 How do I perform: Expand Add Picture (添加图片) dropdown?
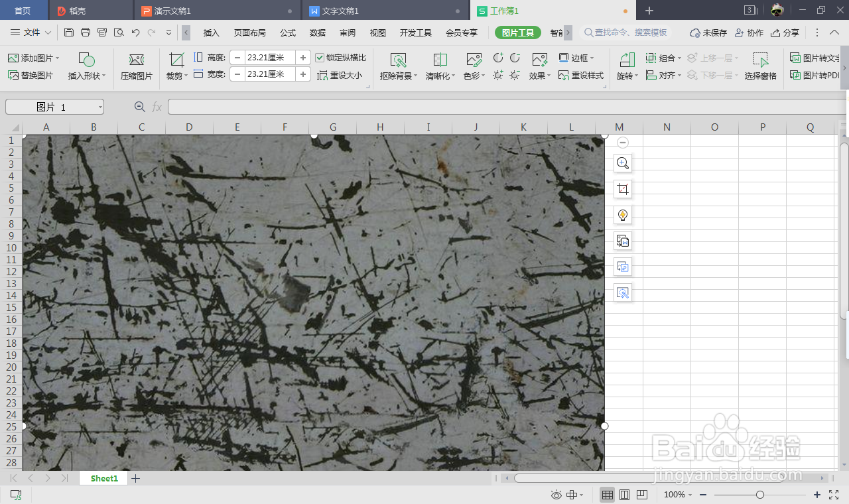(x=58, y=58)
